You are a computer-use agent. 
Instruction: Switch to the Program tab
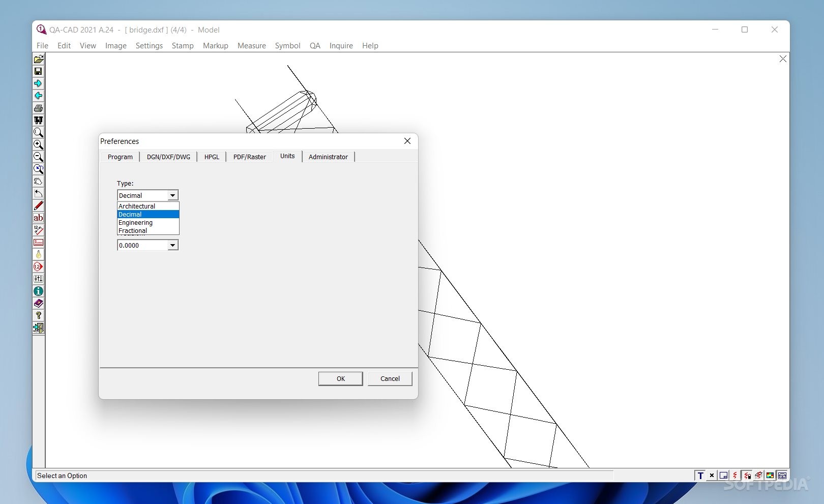pos(120,157)
